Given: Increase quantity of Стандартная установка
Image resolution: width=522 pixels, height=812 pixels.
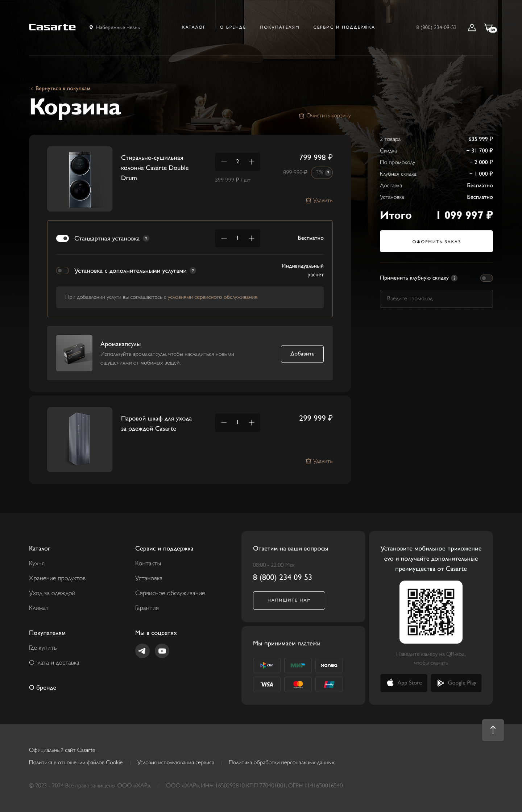Looking at the screenshot, I should [x=252, y=238].
